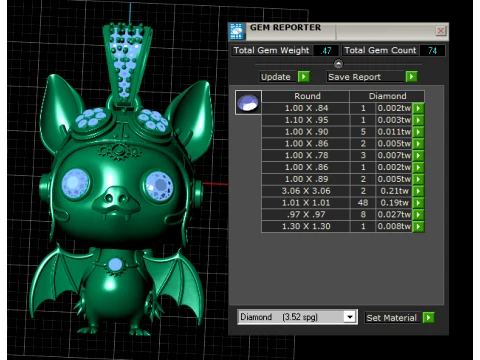Click the Total Gem Count value 74
Viewport: 480px width, 360px height.
432,51
